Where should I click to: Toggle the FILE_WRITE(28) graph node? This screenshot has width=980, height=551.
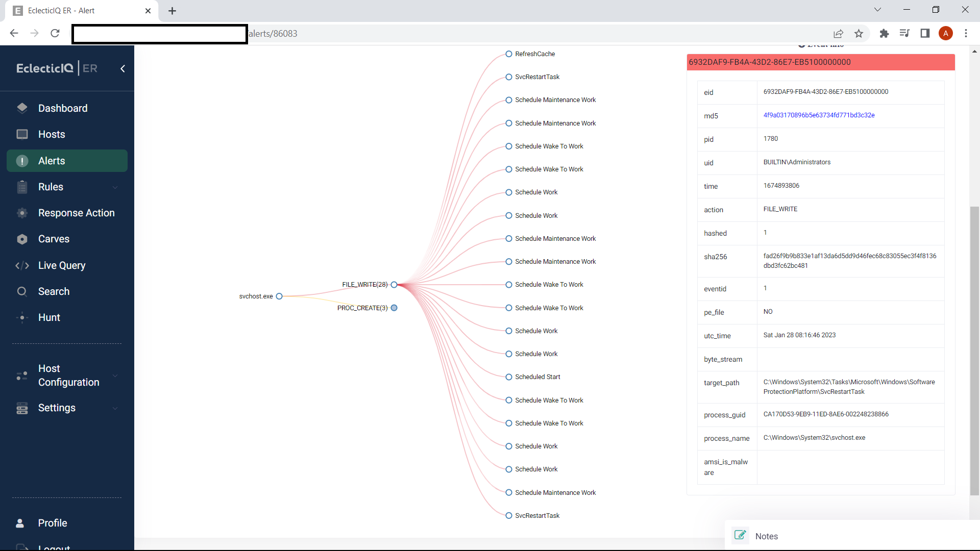(x=394, y=285)
